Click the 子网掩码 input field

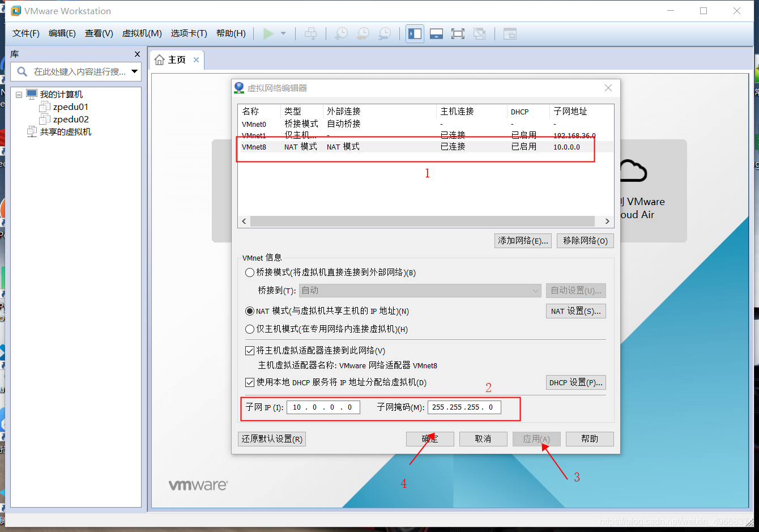[464, 407]
